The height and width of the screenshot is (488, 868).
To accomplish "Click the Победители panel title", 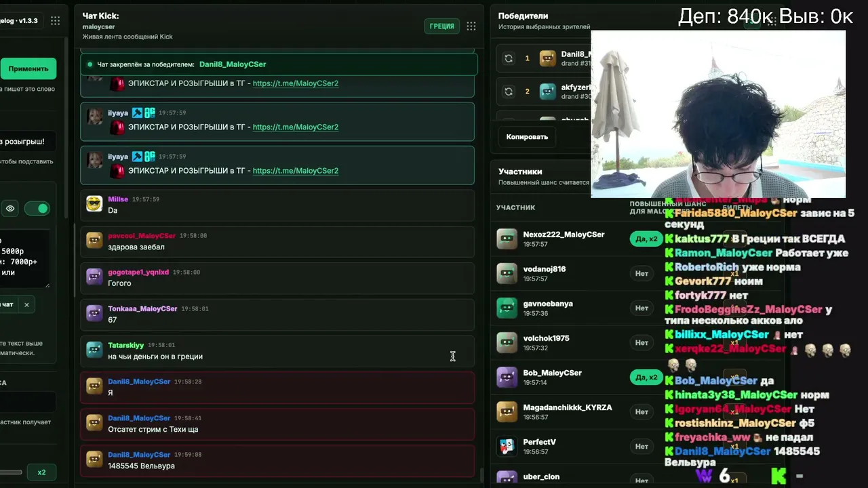I will click(523, 16).
